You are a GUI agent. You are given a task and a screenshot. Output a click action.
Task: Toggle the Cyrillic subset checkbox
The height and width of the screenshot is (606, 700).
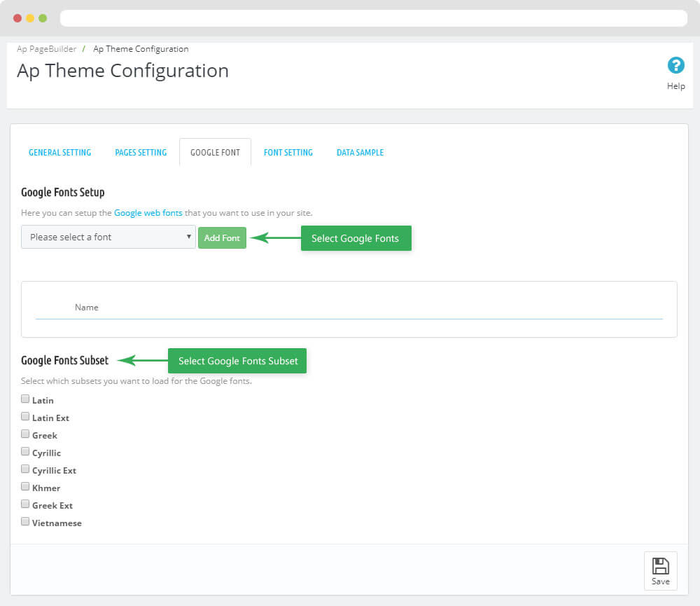[x=25, y=451]
